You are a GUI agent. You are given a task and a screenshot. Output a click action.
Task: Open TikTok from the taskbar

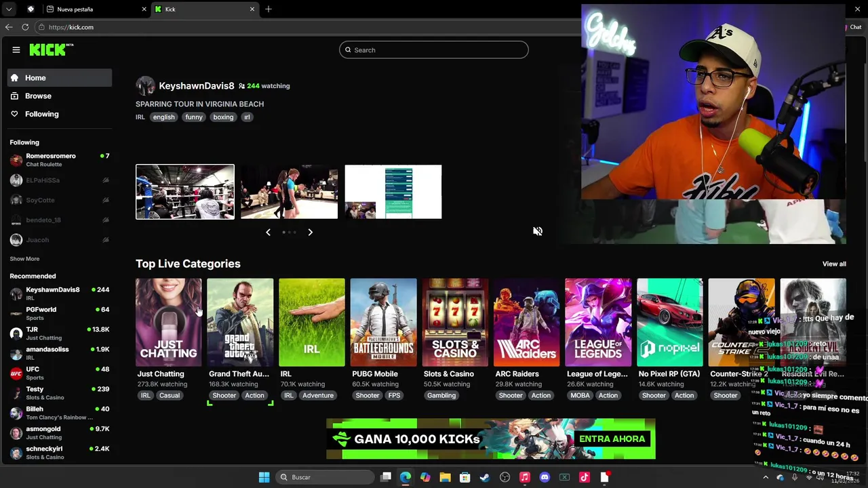[x=585, y=477]
